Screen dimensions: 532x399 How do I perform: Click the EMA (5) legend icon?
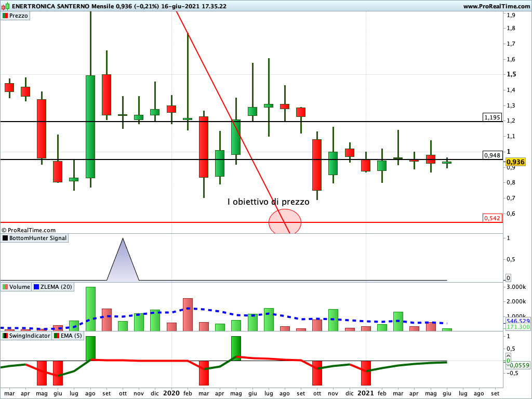click(x=56, y=336)
